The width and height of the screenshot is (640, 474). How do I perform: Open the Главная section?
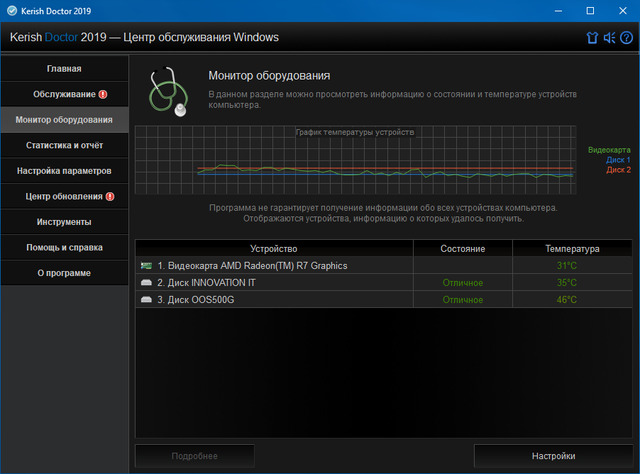tap(64, 68)
